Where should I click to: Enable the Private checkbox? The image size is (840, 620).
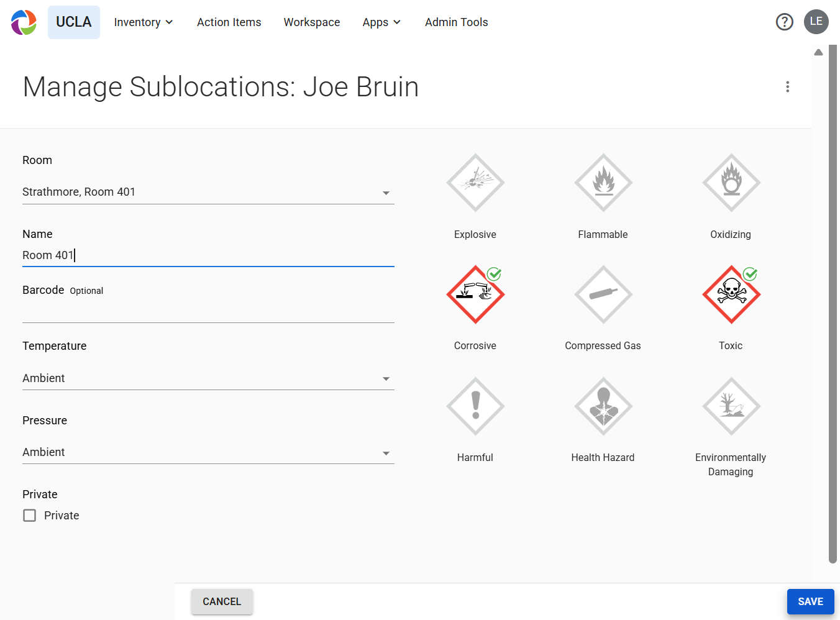(x=29, y=516)
